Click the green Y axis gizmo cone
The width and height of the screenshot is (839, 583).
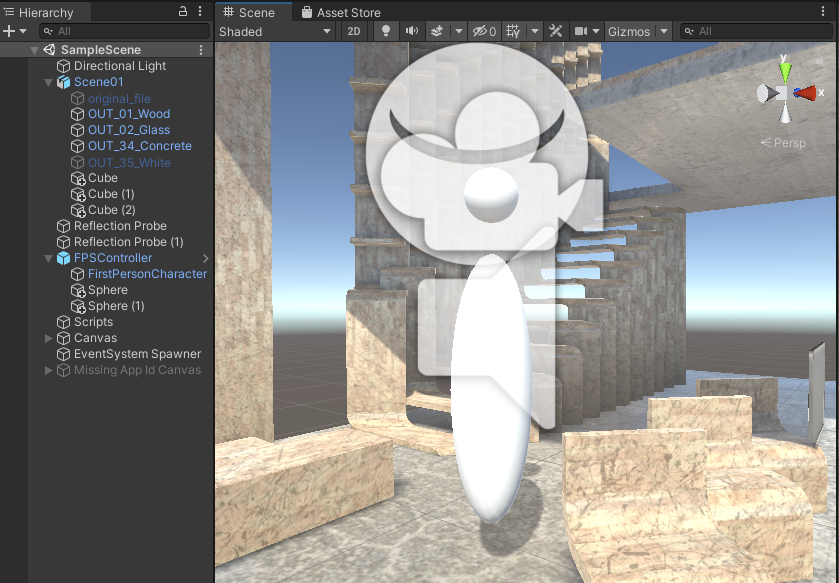[x=786, y=71]
